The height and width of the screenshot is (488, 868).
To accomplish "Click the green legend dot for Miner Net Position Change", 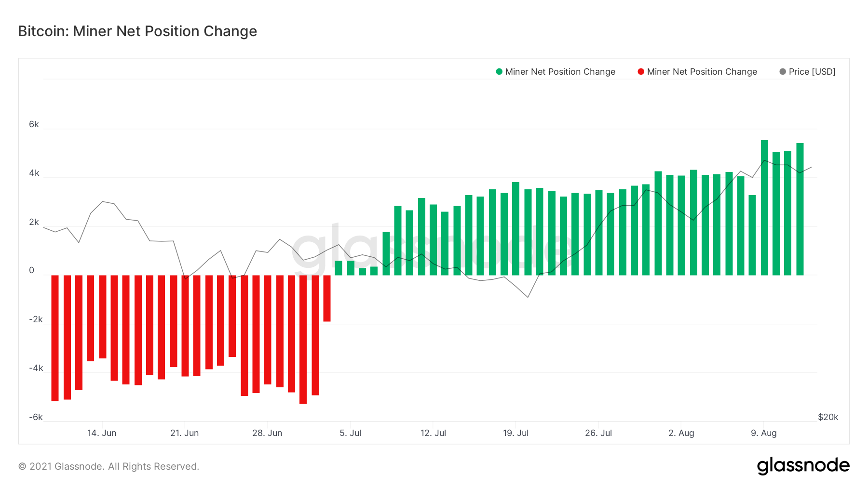I will pos(499,72).
